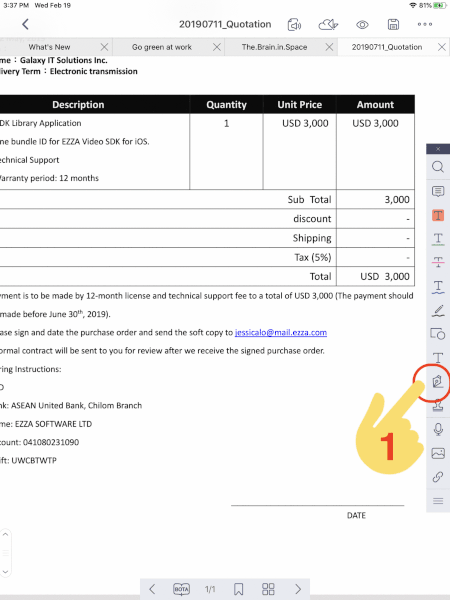
Task: Open the jessicalo@mail.ezza.com email link
Action: [x=281, y=333]
